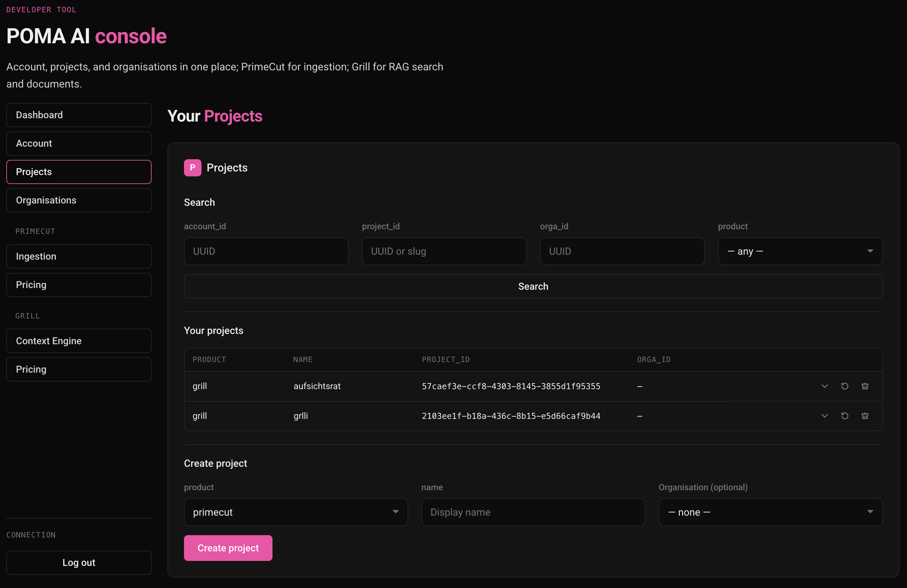The width and height of the screenshot is (907, 588).
Task: Click the grlli project name cell
Action: click(301, 416)
